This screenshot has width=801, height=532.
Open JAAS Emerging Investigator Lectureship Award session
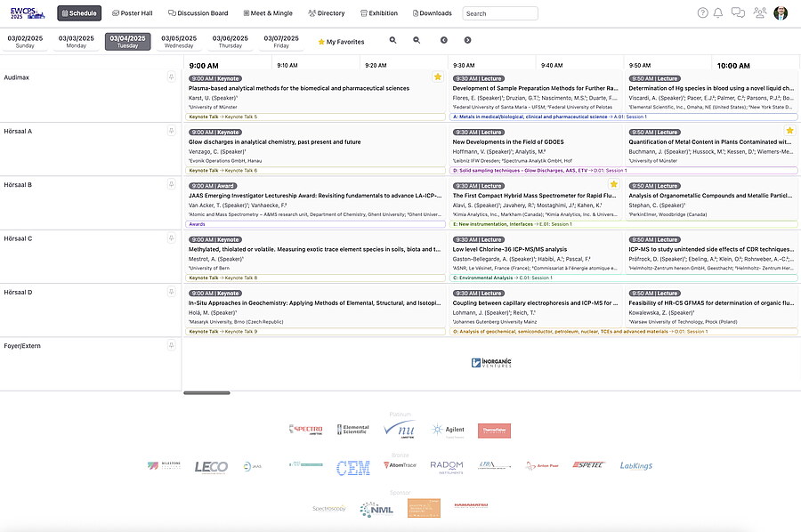point(316,203)
